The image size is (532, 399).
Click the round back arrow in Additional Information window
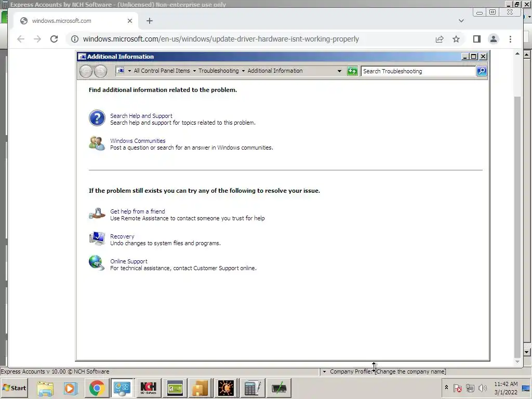click(x=86, y=71)
